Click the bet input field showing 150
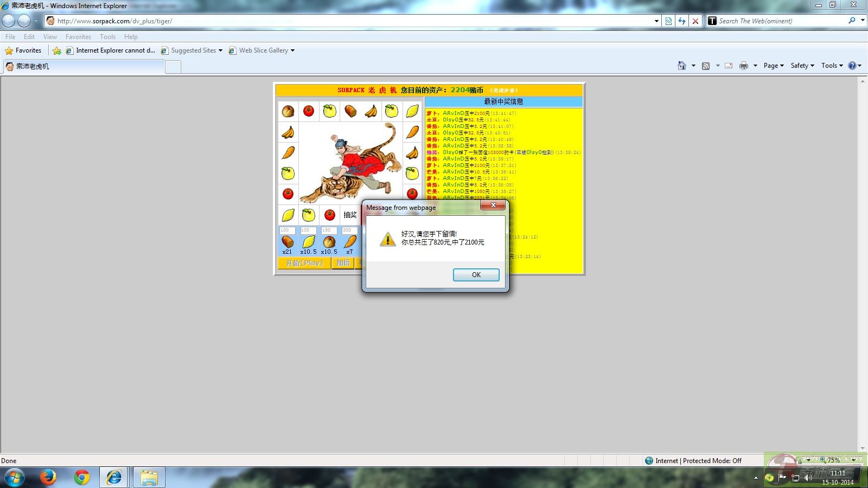The width and height of the screenshot is (868, 488). 329,230
